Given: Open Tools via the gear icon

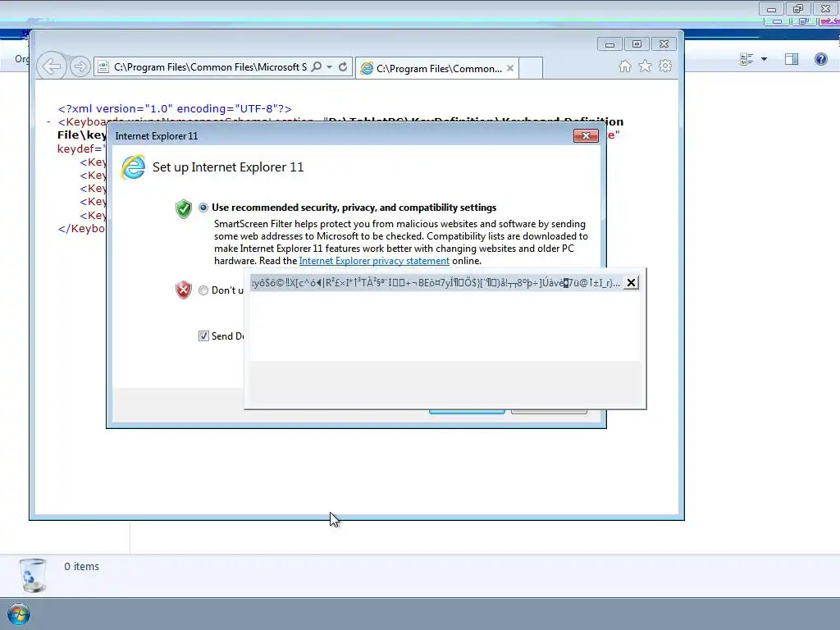Looking at the screenshot, I should point(665,66).
